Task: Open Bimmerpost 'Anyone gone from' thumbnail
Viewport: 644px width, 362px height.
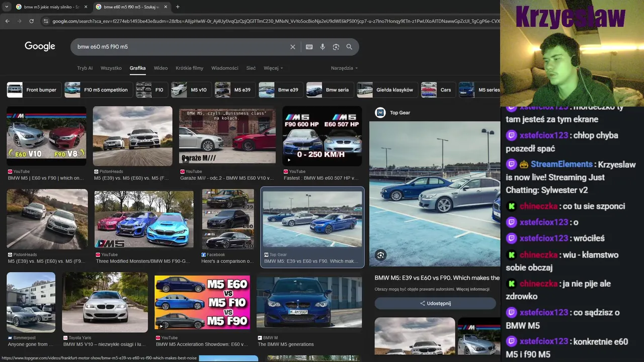Action: [31, 302]
